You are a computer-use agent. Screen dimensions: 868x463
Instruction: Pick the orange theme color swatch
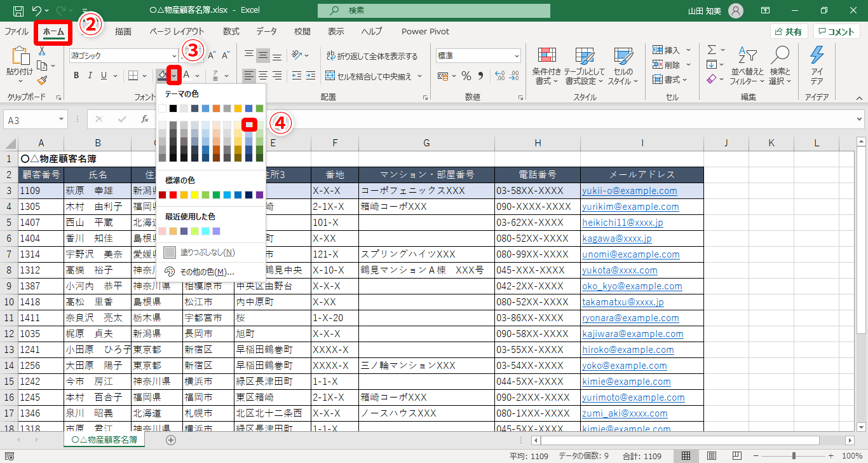pyautogui.click(x=216, y=109)
